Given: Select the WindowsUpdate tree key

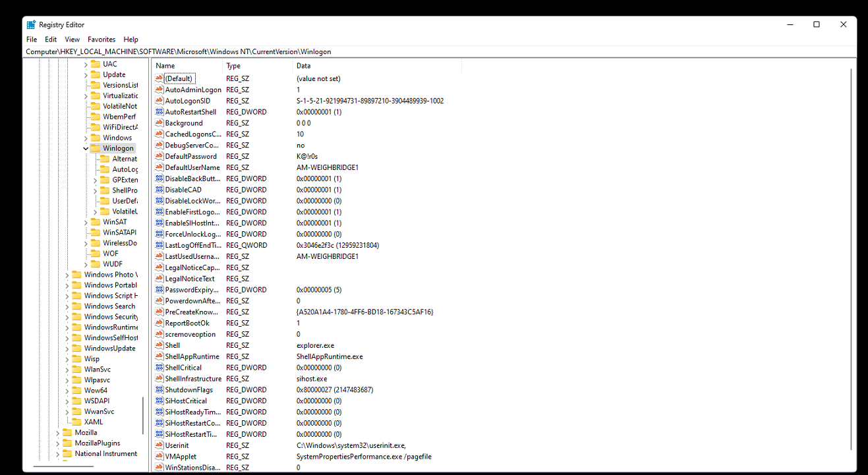Looking at the screenshot, I should [x=109, y=349].
